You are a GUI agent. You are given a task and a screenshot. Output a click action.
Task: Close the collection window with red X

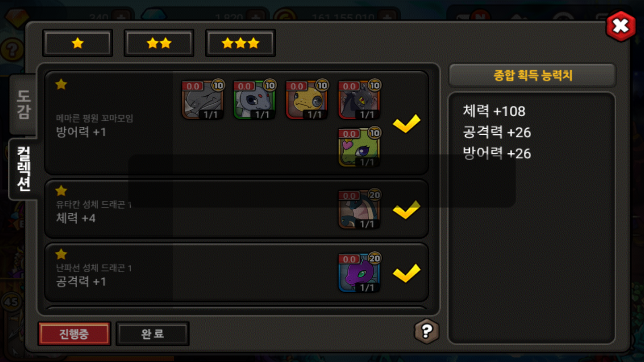(621, 26)
